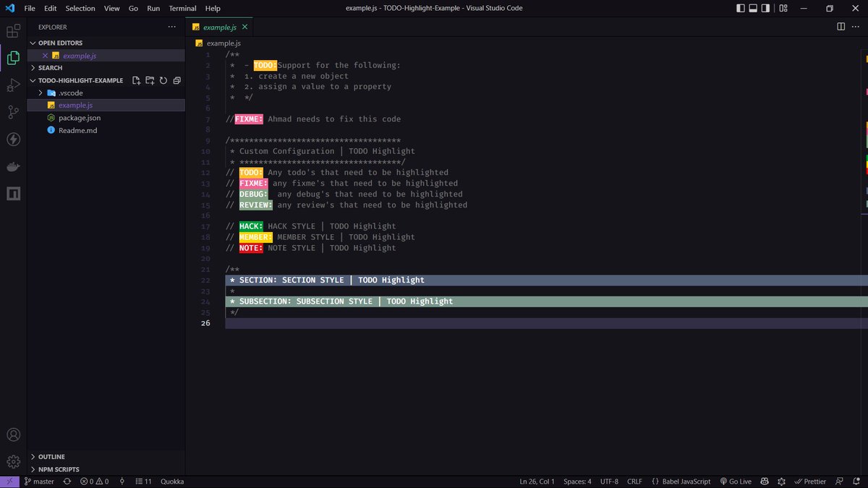
Task: Open the Docker whale view
Action: (13, 166)
